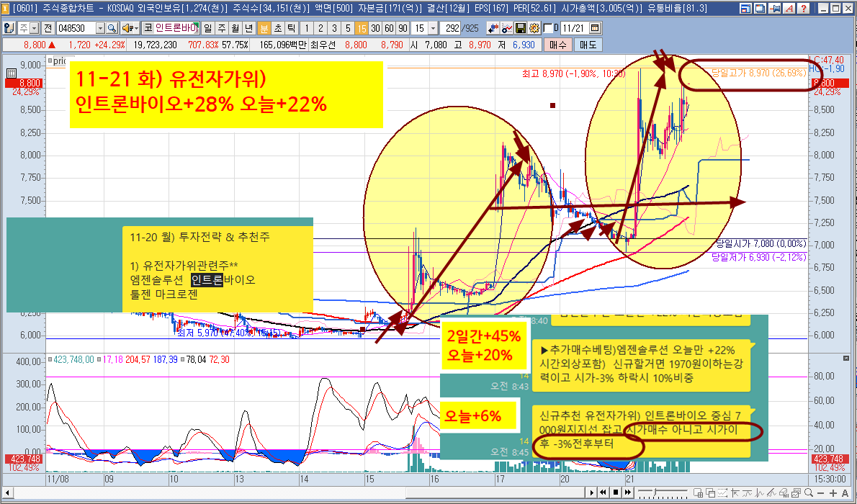Screen dimensions: 857x504
Task: Select the 초 (second) chart period
Action: pos(278,28)
